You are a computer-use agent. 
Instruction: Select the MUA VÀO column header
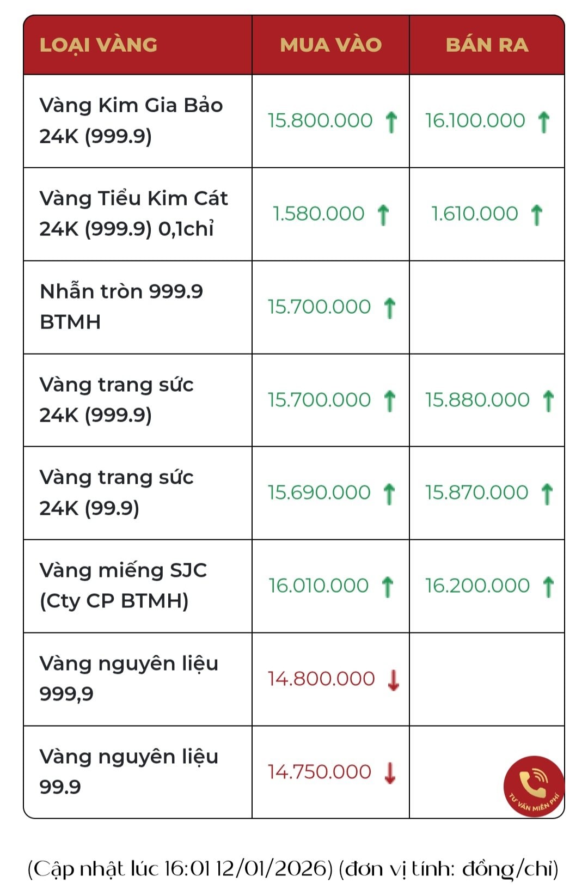coord(330,45)
